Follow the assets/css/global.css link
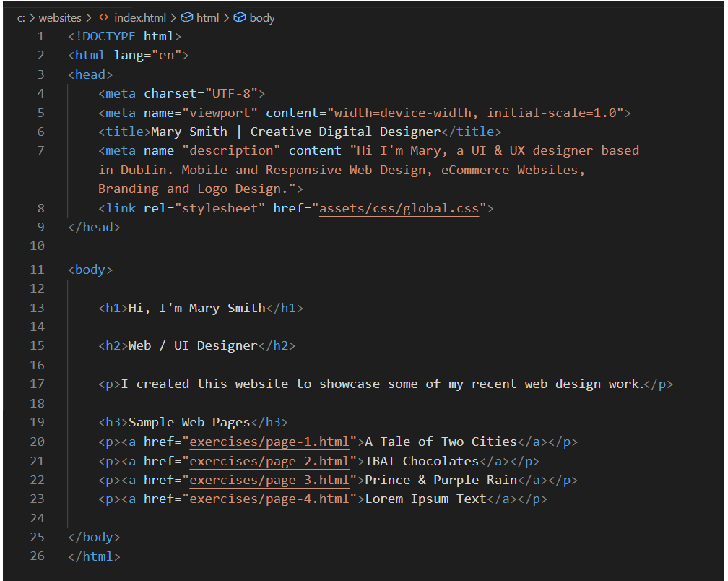The image size is (728, 581). point(399,209)
